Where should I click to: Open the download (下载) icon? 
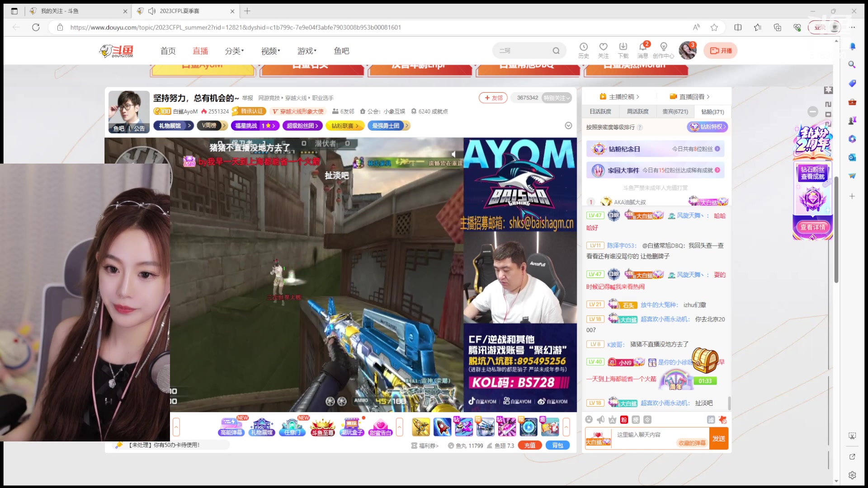[623, 47]
